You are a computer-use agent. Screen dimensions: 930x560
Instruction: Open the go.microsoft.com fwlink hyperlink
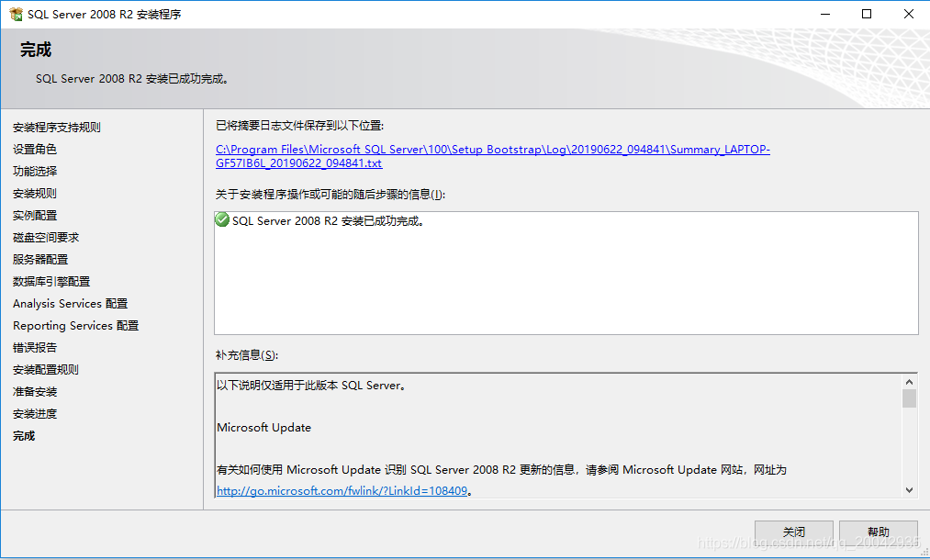tap(342, 491)
